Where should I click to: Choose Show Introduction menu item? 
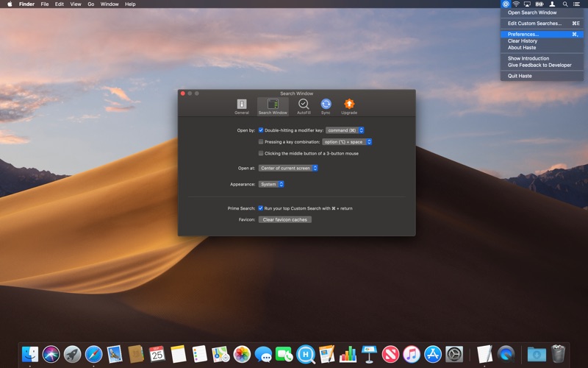click(542, 58)
